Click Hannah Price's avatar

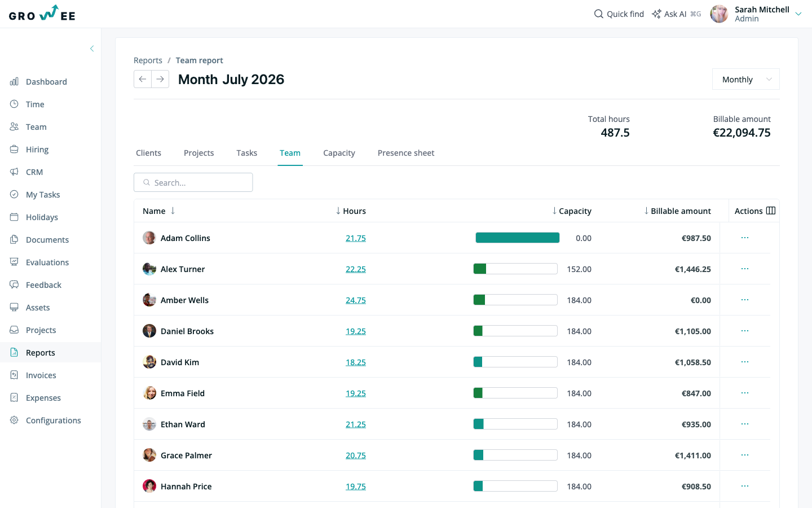point(149,486)
